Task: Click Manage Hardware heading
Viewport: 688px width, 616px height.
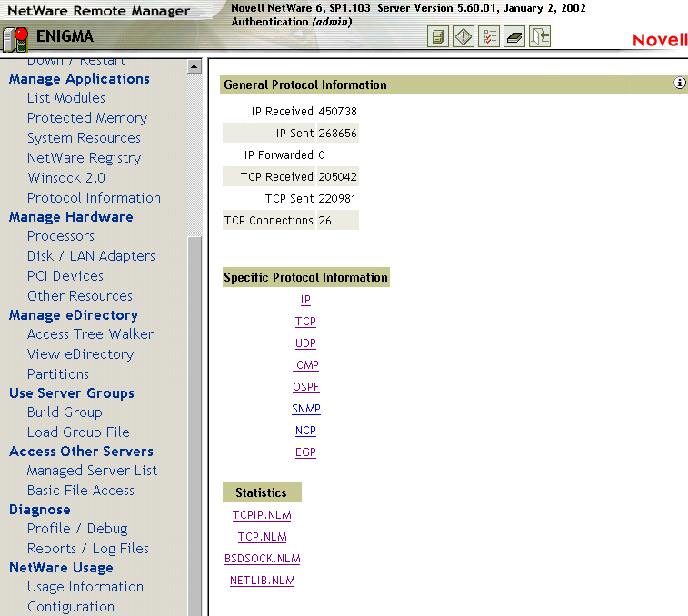Action: (71, 217)
